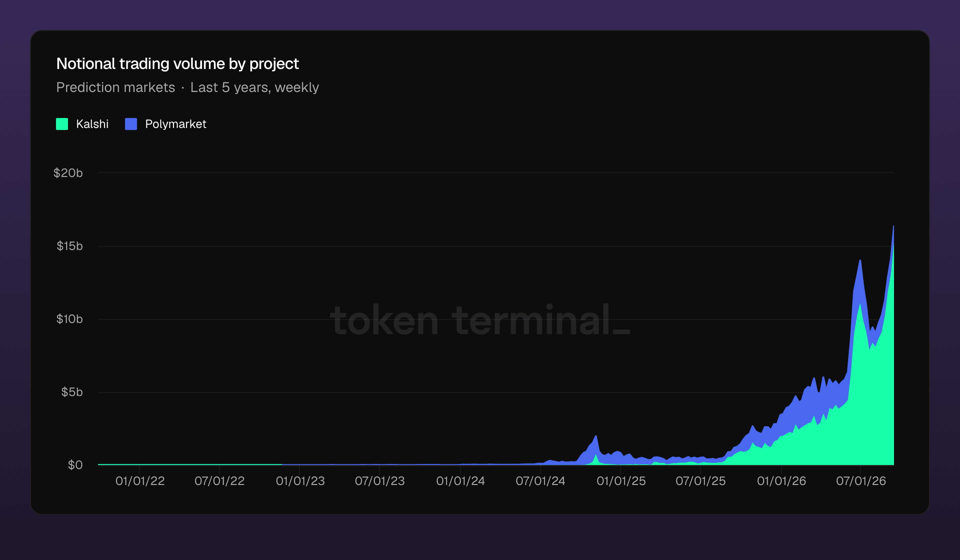
Task: Click the 01/01/24 x-axis date
Action: pos(461,481)
